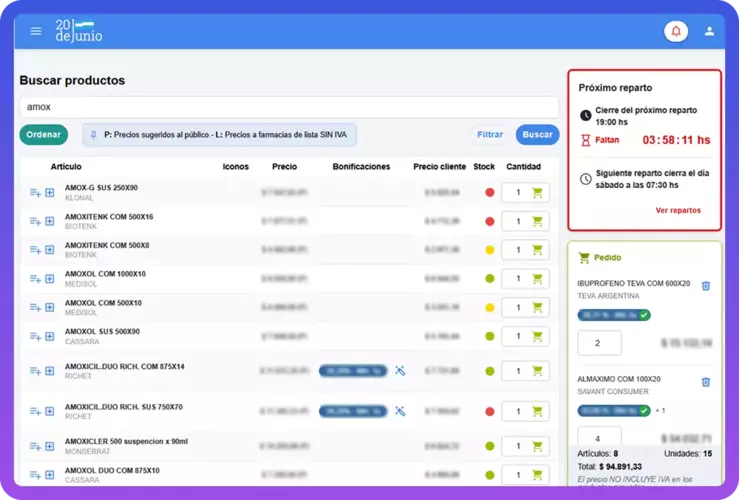The image size is (739, 500).
Task: Follow the Ver repartos link
Action: click(677, 211)
